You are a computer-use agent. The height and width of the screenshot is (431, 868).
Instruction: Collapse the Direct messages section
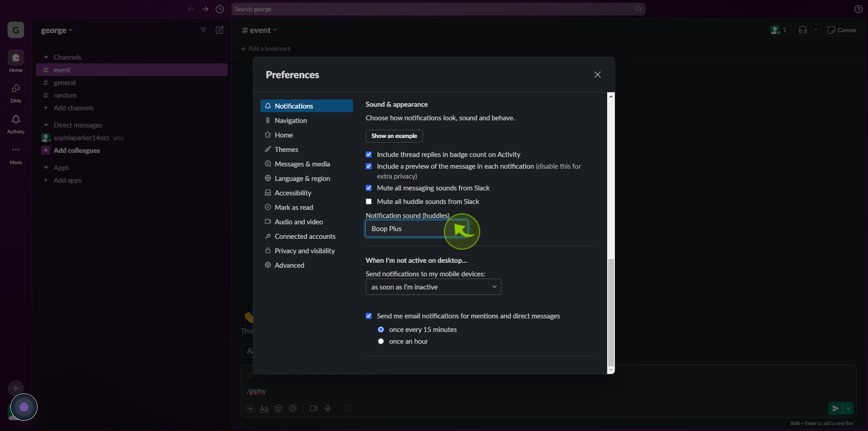pyautogui.click(x=46, y=125)
